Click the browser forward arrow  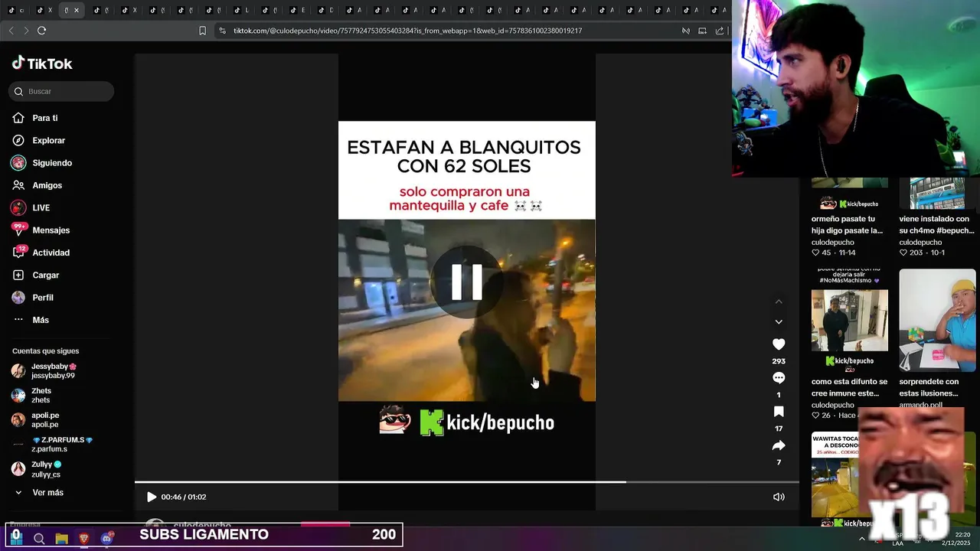26,31
